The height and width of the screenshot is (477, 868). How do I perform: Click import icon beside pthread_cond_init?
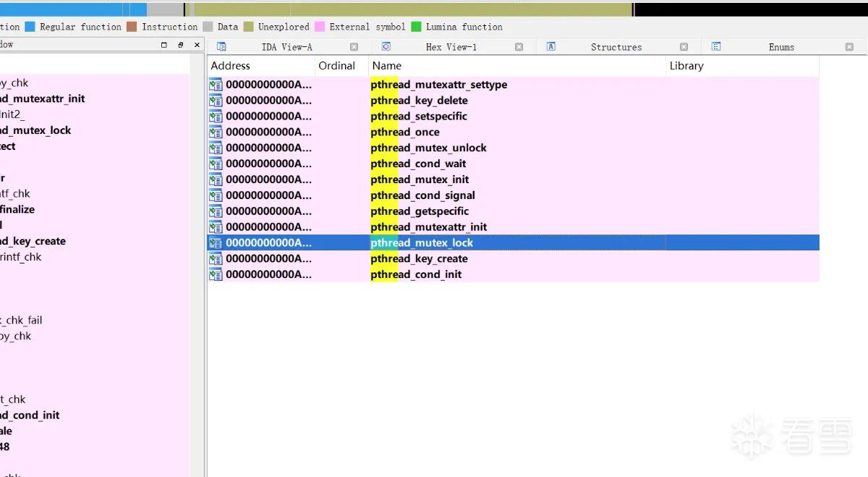[216, 274]
